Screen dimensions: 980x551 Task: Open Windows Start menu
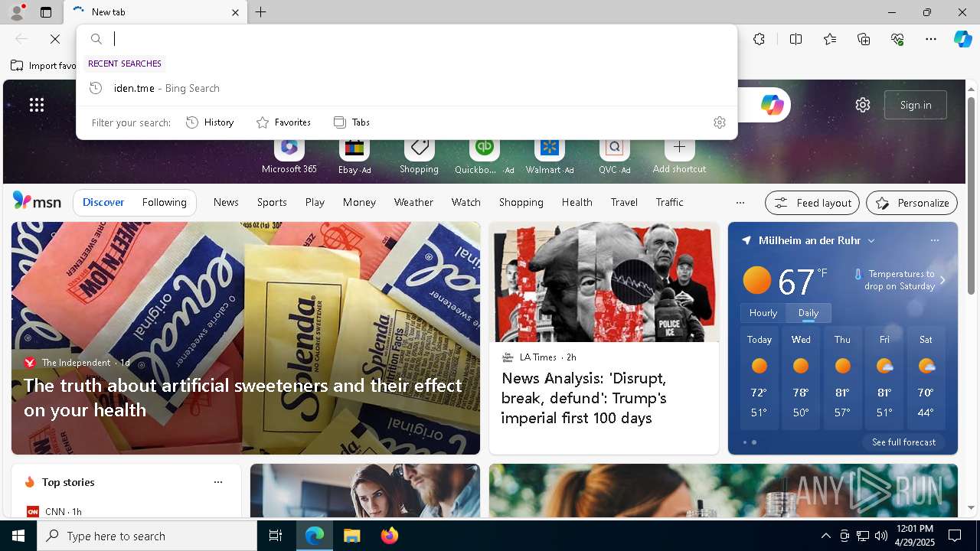pyautogui.click(x=18, y=536)
